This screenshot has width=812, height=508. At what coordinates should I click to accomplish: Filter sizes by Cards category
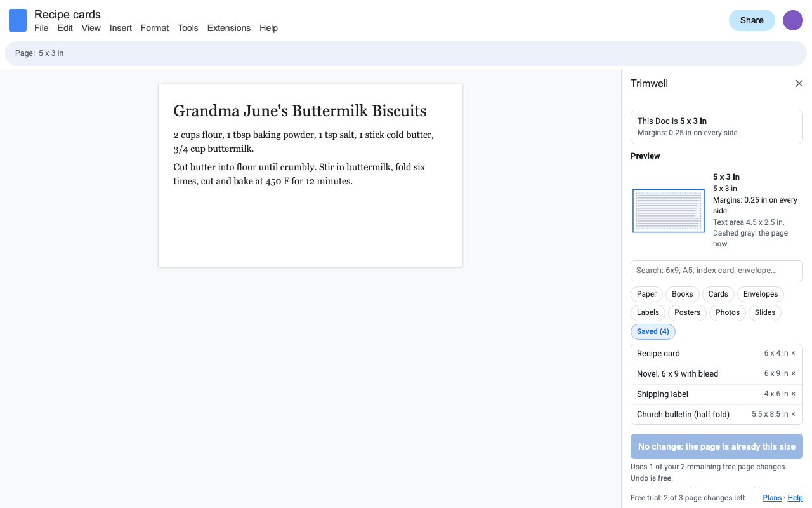[718, 294]
